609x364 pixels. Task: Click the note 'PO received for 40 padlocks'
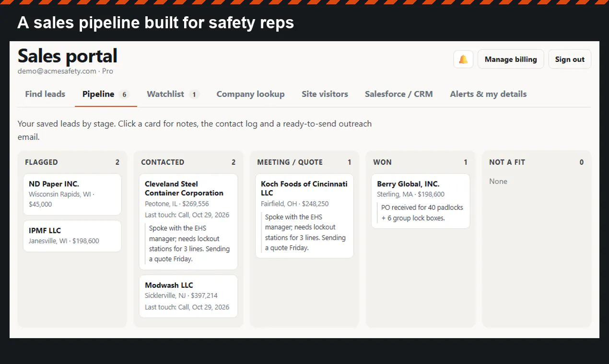(x=422, y=213)
